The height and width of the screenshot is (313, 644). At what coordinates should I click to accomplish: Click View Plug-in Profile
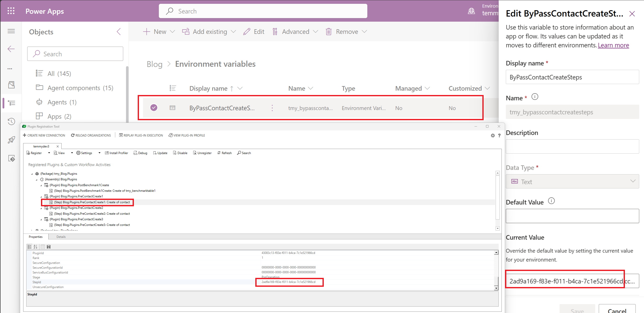[187, 135]
